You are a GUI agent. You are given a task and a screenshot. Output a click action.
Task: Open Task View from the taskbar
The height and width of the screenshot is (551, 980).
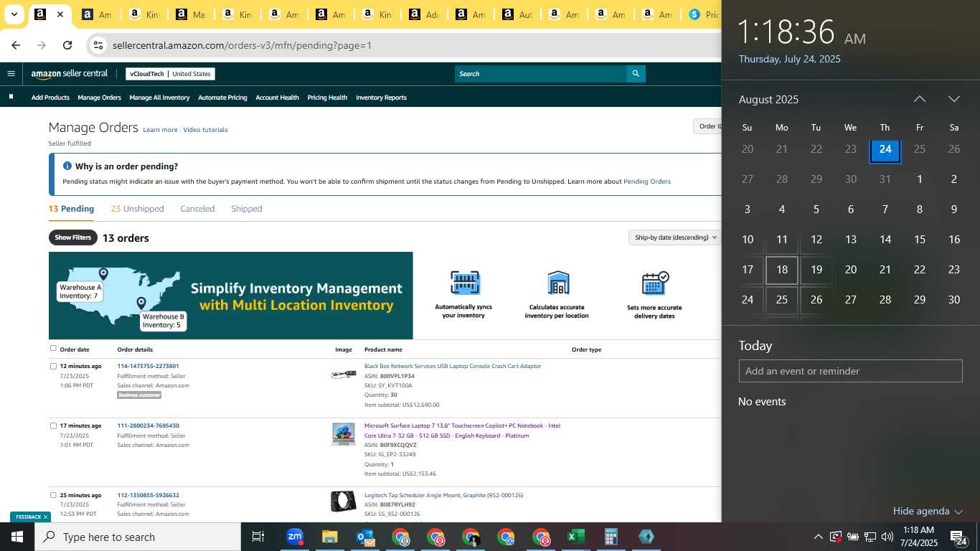[x=258, y=537]
